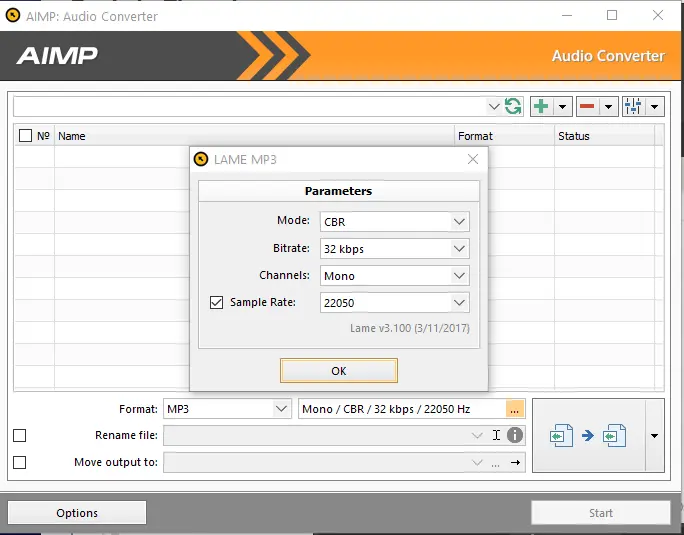Open the Channels dropdown showing Mono

(394, 275)
